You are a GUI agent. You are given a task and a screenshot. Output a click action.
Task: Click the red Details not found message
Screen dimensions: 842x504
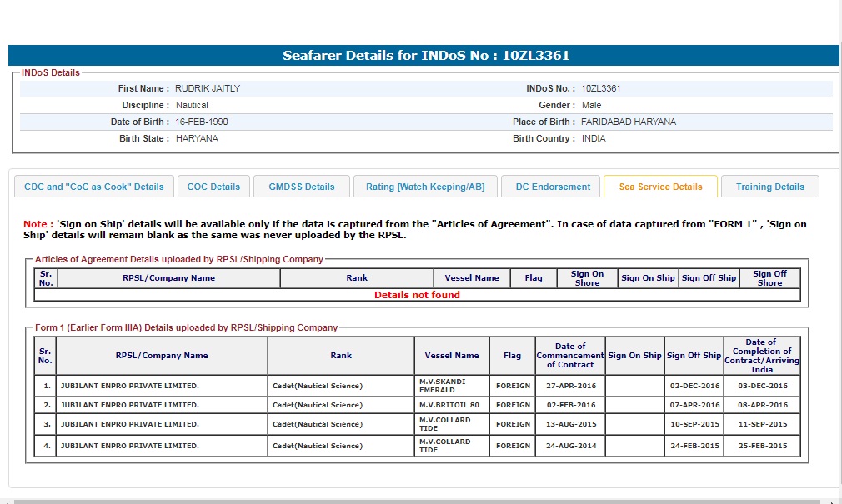pos(417,295)
